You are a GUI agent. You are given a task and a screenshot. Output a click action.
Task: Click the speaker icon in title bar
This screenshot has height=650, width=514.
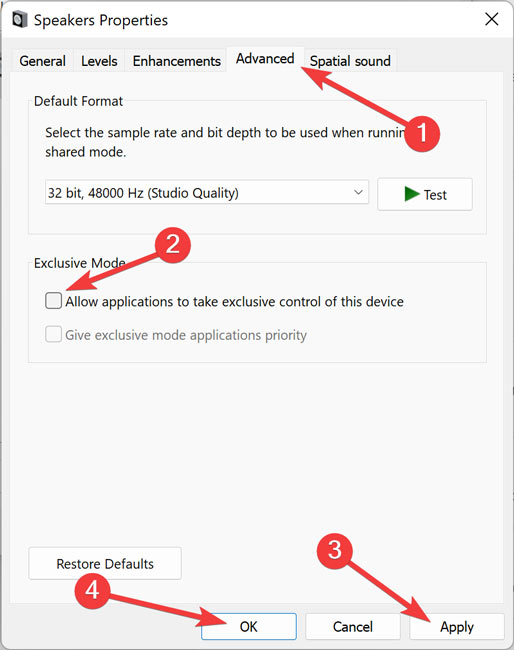click(19, 19)
